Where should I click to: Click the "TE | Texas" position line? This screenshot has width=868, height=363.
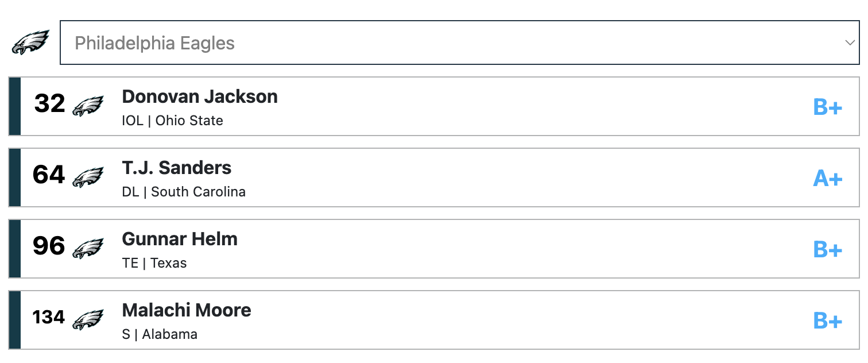(154, 263)
